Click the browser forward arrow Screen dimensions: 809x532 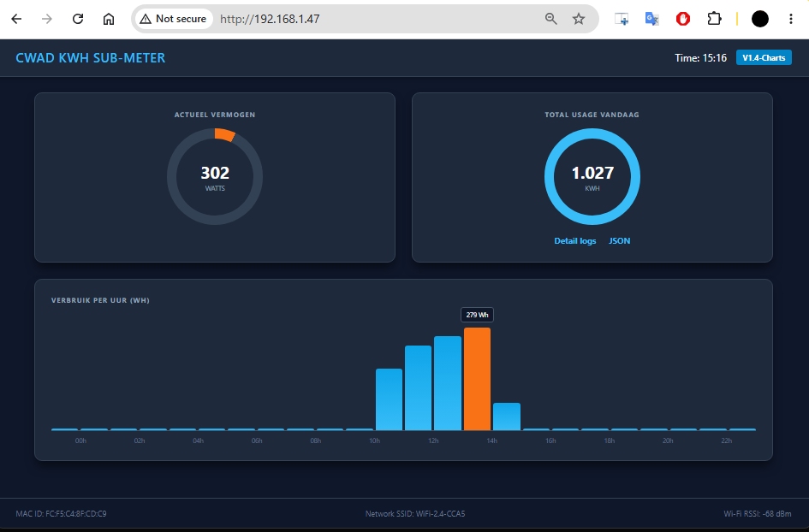point(47,19)
